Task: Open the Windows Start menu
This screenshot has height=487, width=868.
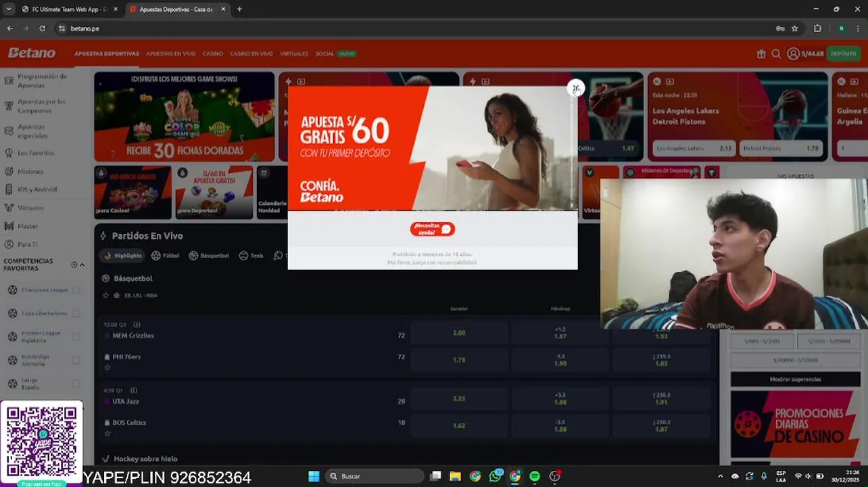Action: pyautogui.click(x=314, y=476)
